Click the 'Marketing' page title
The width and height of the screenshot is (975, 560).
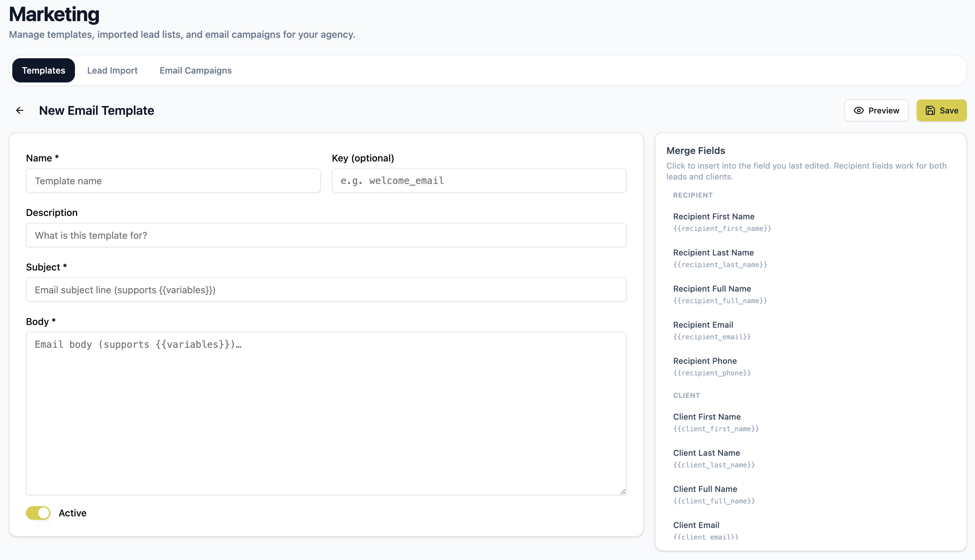point(54,14)
